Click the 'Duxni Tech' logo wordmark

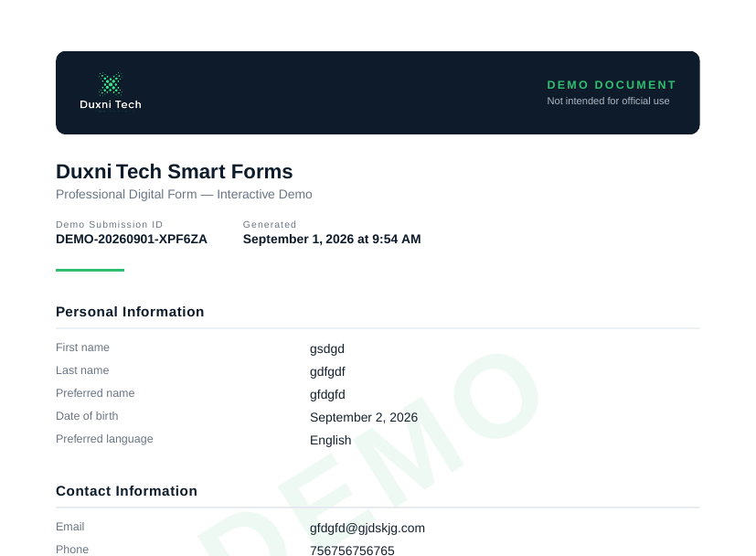pyautogui.click(x=111, y=104)
